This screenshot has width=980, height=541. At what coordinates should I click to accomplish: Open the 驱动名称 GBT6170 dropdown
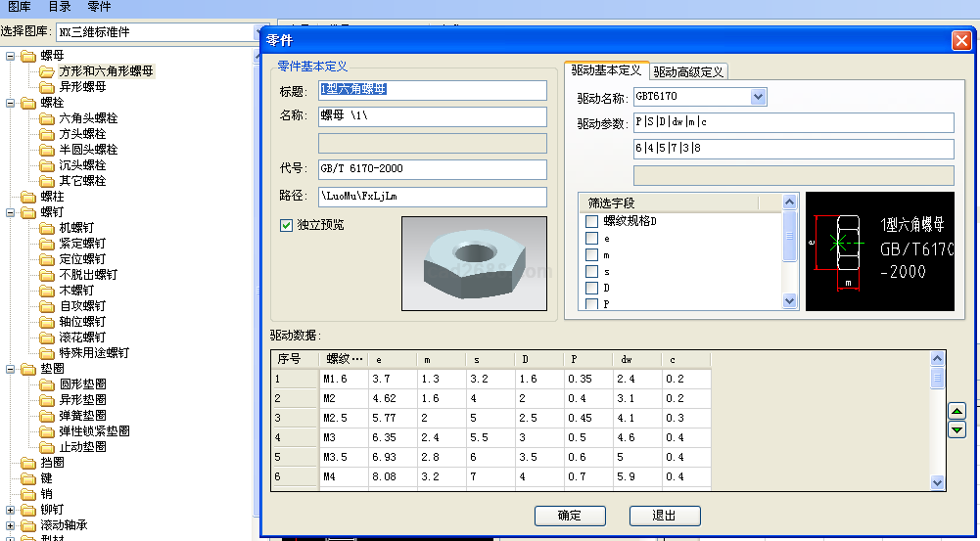pyautogui.click(x=758, y=97)
